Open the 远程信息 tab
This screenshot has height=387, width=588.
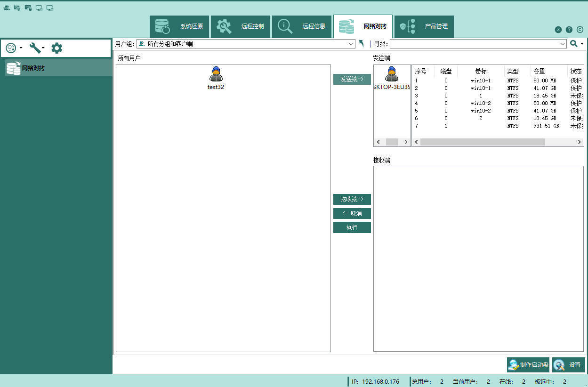coord(302,26)
